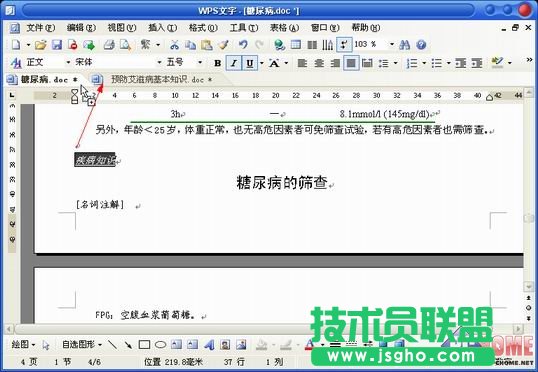The height and width of the screenshot is (372, 538).
Task: Click the heading 糖尿病的筛查
Action: (x=282, y=182)
